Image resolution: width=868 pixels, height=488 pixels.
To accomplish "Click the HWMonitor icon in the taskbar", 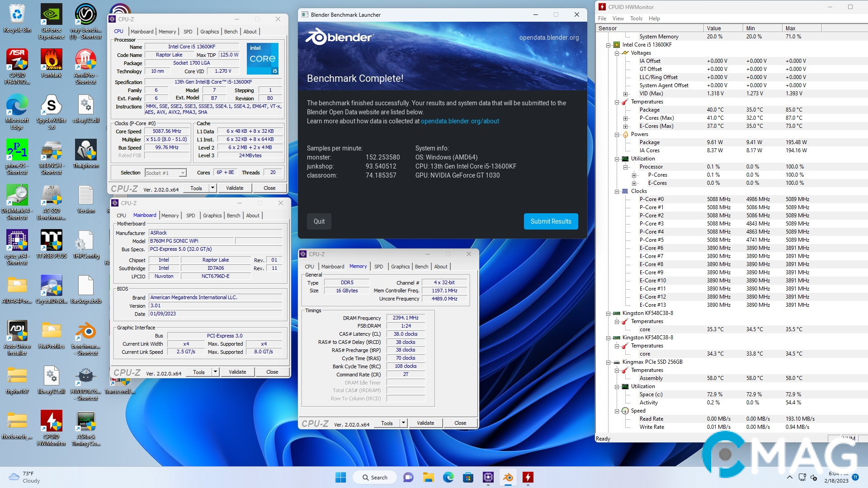I will coord(528,477).
